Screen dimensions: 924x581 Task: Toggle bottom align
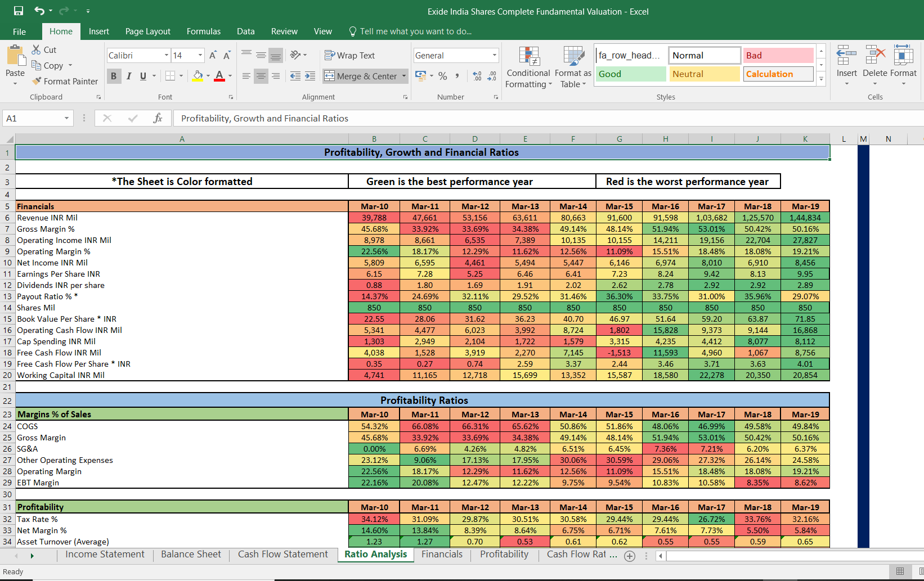click(276, 55)
